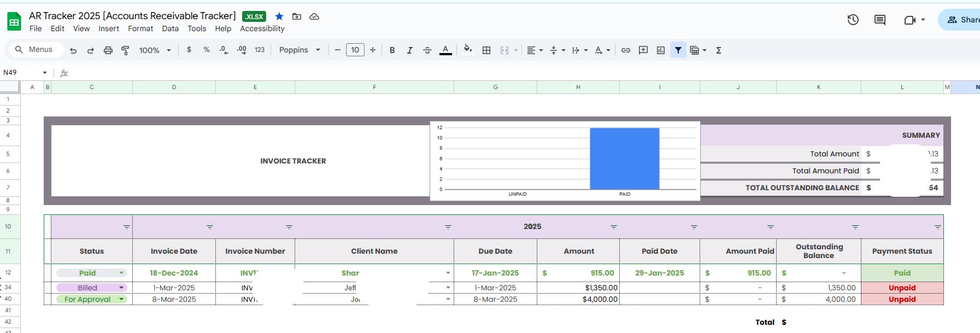The width and height of the screenshot is (980, 333).
Task: Open the 123 number format menu
Action: pyautogui.click(x=260, y=50)
